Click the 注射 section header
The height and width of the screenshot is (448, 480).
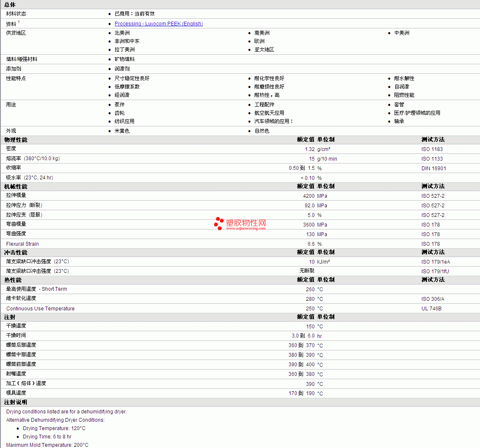[10, 317]
